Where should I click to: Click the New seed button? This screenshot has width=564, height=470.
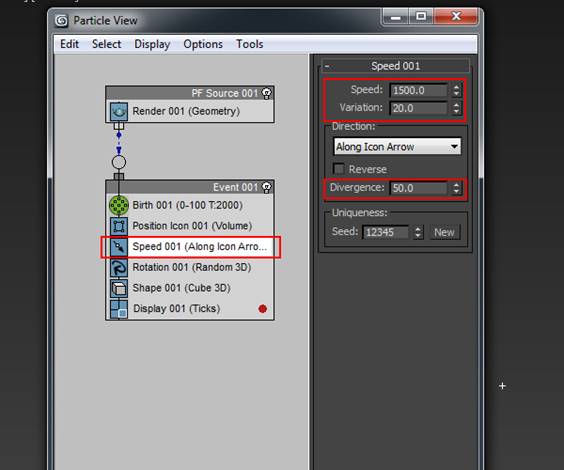click(445, 232)
